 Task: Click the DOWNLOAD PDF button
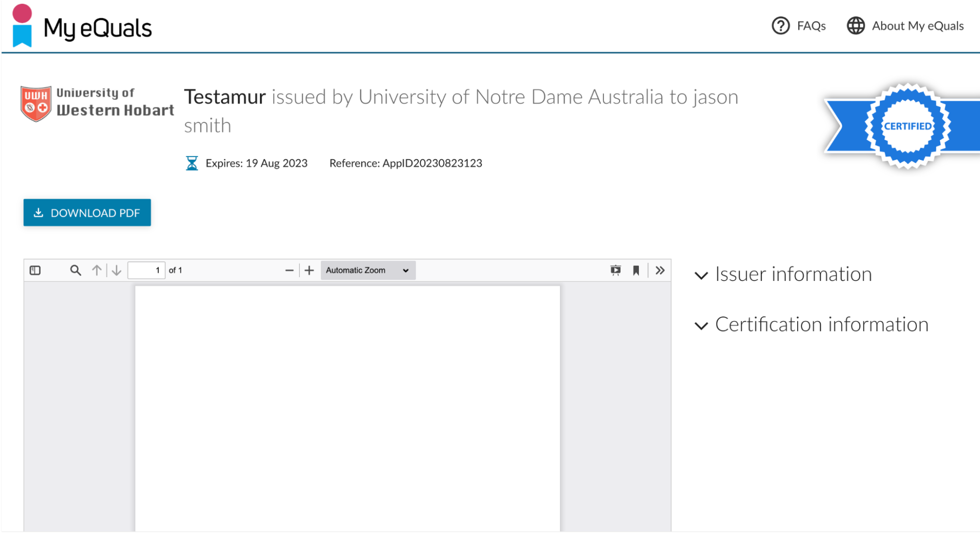pyautogui.click(x=87, y=213)
